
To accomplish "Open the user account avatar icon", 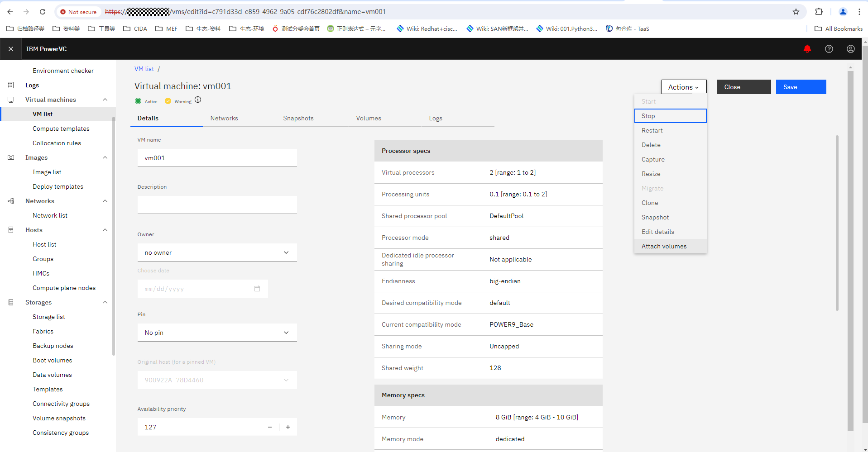I will (851, 49).
